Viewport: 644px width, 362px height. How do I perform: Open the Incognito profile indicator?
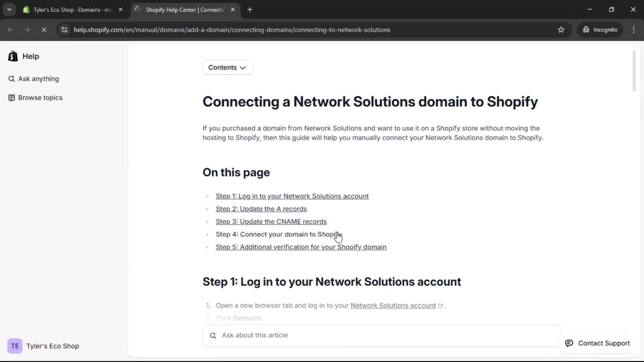[600, 29]
